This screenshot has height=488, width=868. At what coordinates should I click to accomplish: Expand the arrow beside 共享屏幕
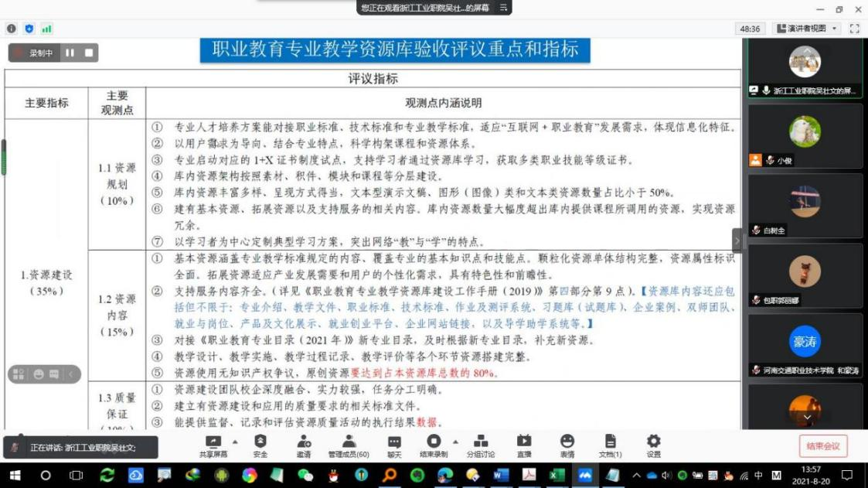pos(235,442)
